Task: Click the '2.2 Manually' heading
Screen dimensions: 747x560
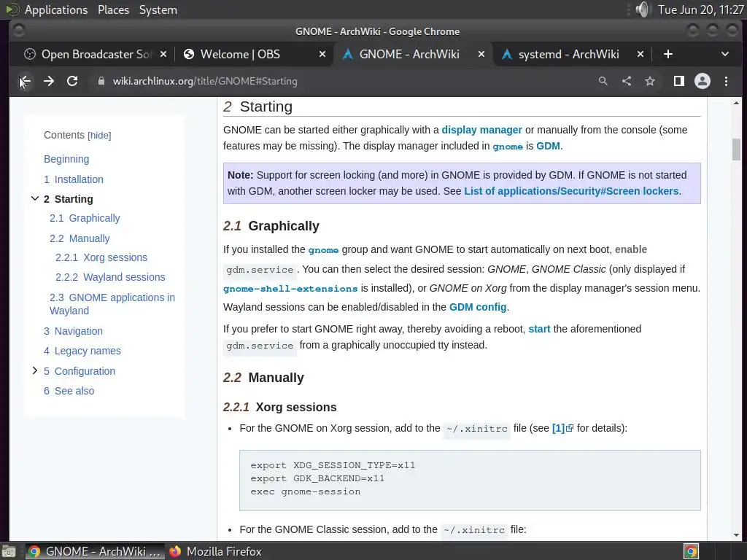Action: pyautogui.click(x=263, y=378)
